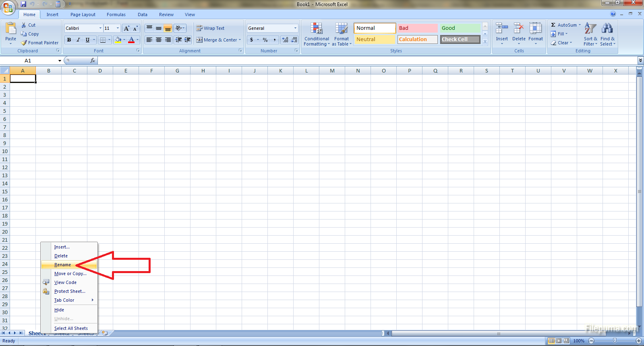Apply Percent Style
The image size is (644, 346).
265,40
